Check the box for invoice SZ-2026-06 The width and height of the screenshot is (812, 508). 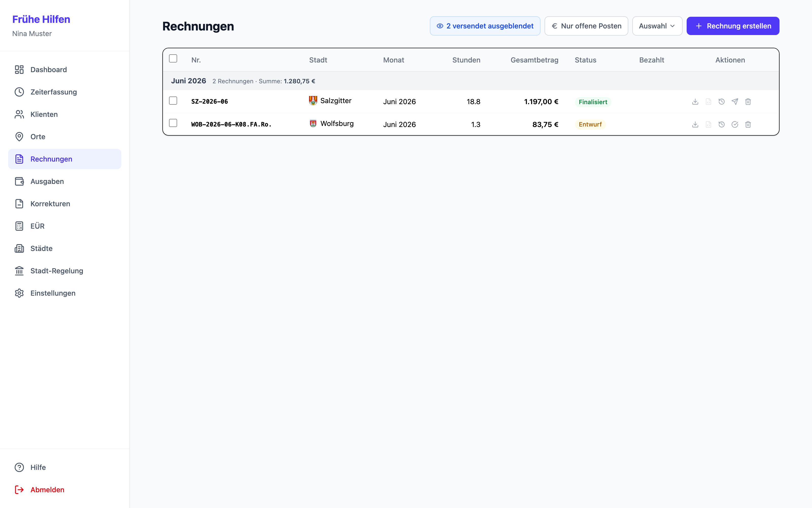pos(173,101)
